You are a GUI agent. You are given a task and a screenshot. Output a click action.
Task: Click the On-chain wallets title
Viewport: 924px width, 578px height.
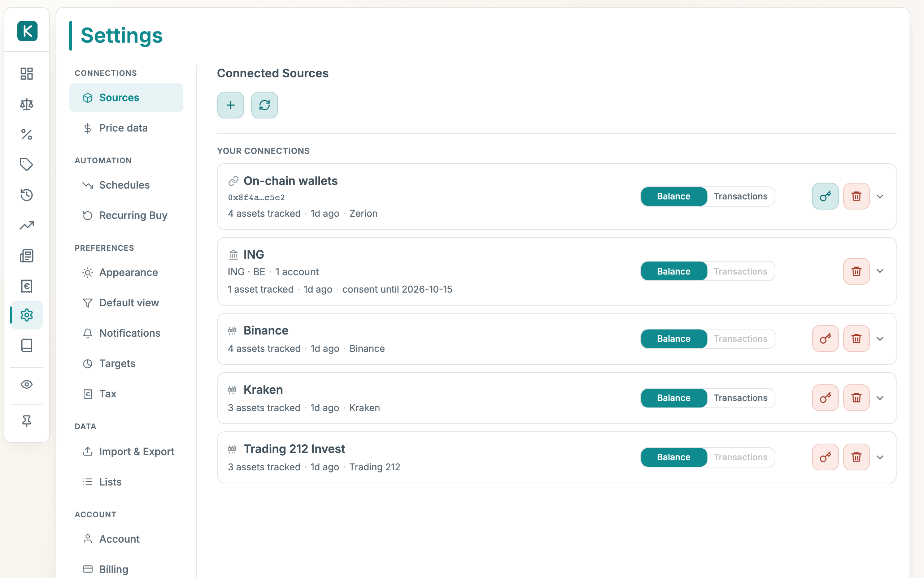[291, 181]
